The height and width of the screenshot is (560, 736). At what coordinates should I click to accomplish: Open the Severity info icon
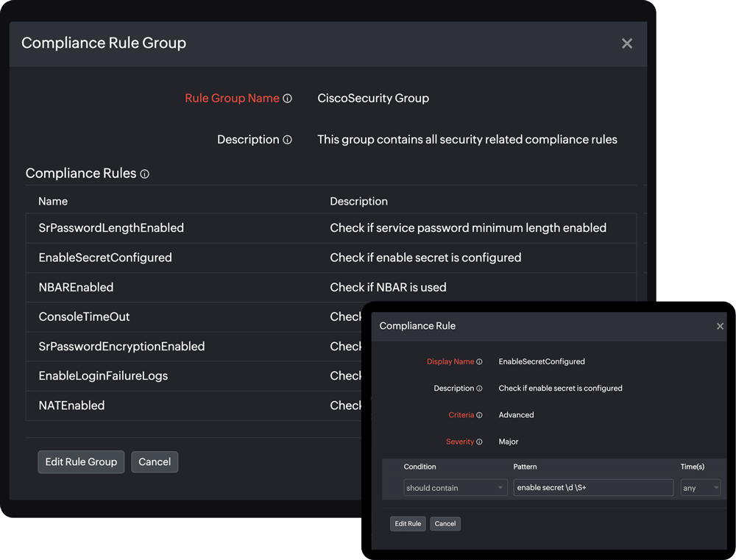pyautogui.click(x=481, y=442)
